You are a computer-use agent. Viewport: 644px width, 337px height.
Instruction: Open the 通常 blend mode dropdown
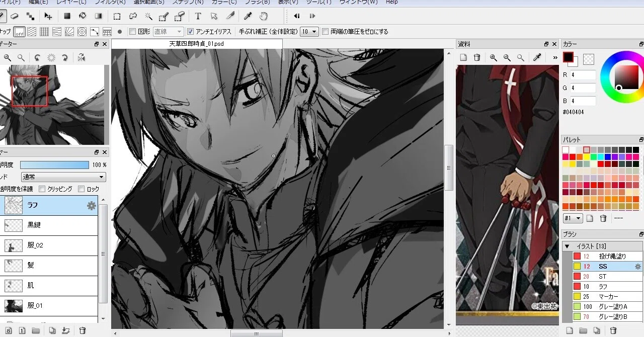pos(63,177)
